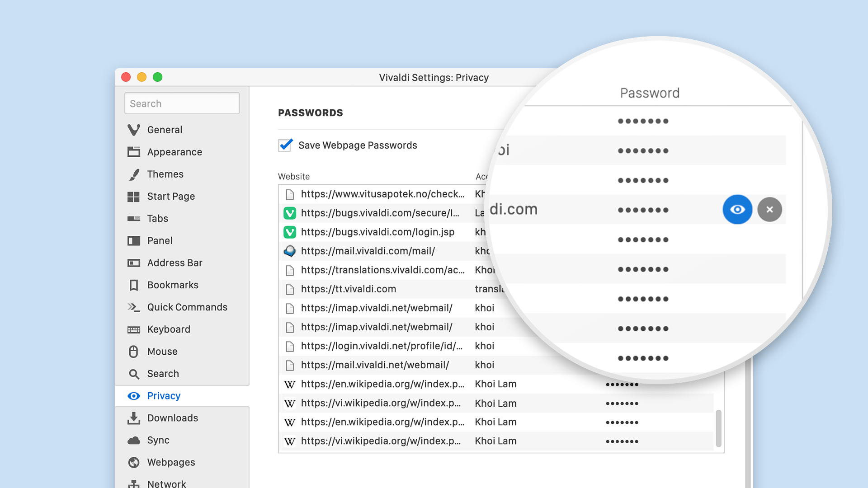Click the Bookmarks sidebar icon
Screen dimensions: 868x488
(x=134, y=285)
